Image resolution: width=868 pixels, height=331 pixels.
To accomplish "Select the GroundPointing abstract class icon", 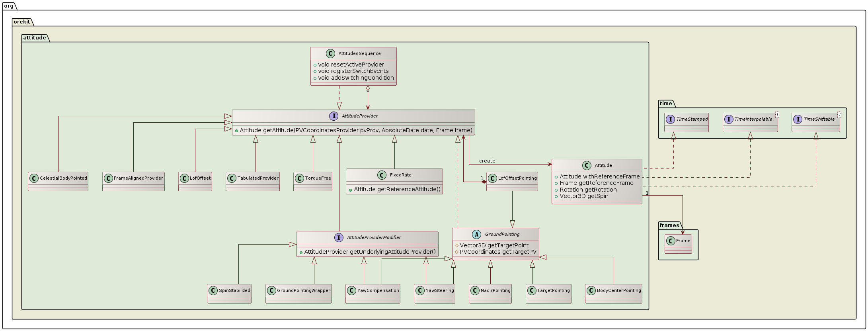I will [x=476, y=234].
